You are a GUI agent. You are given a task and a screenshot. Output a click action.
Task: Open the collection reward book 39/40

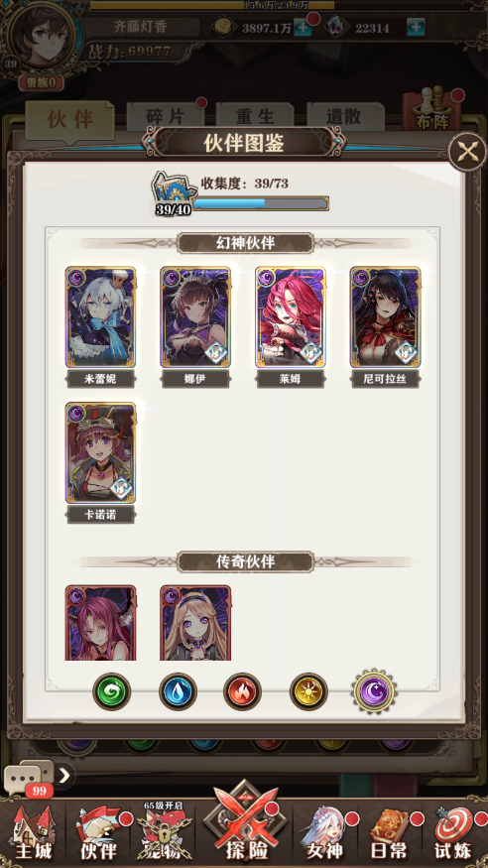click(x=174, y=193)
